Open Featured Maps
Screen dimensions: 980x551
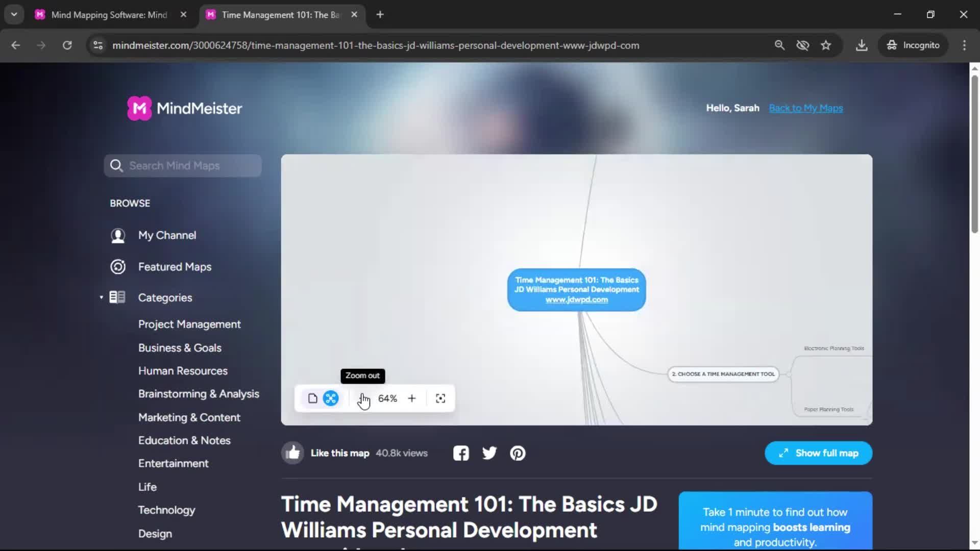[175, 267]
